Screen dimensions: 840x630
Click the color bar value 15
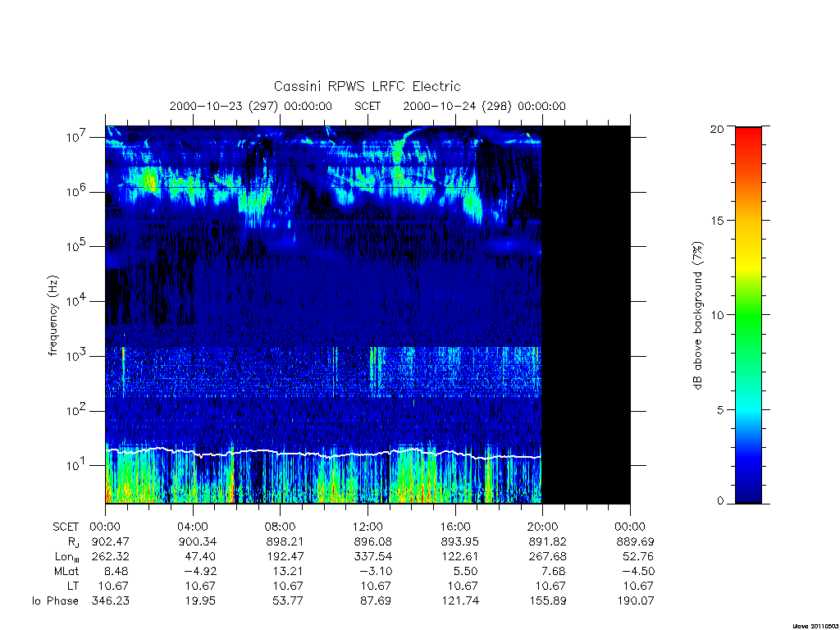point(717,221)
